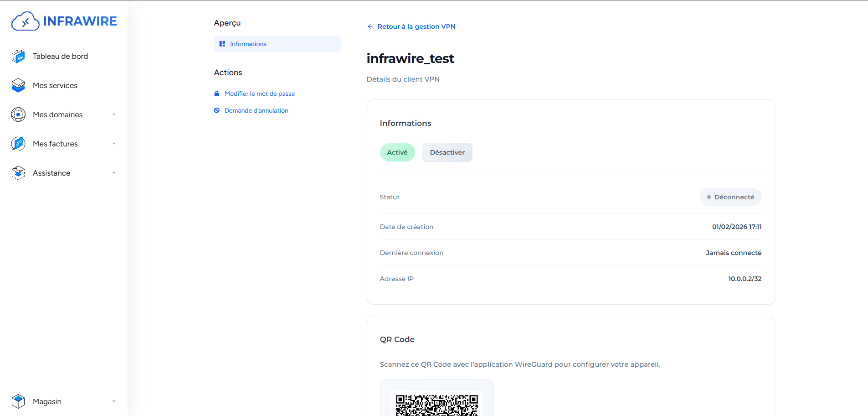Image resolution: width=868 pixels, height=416 pixels.
Task: Click the back arrow before Retour à la gestion VPN
Action: [x=370, y=26]
